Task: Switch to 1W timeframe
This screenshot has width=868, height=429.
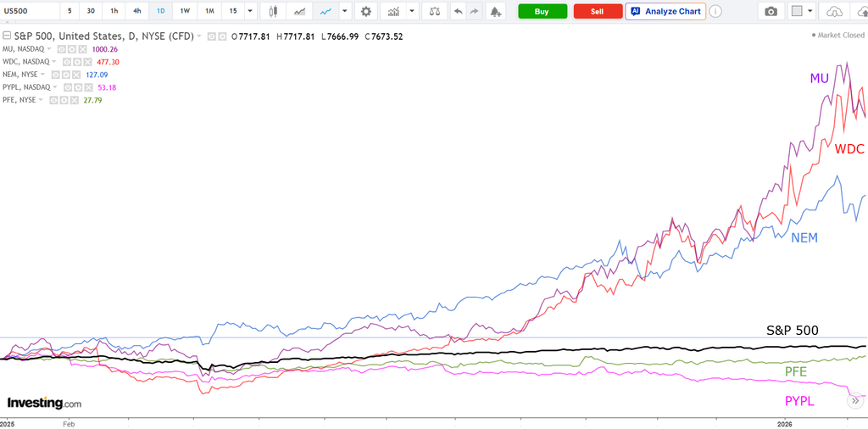Action: 185,11
